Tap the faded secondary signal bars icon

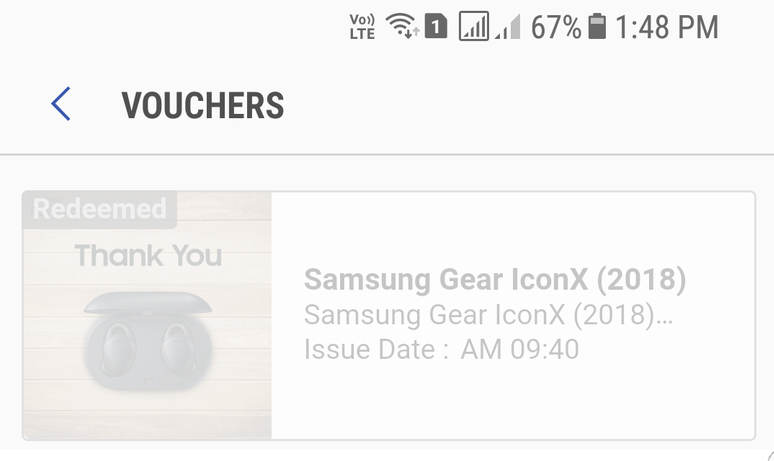pyautogui.click(x=508, y=27)
